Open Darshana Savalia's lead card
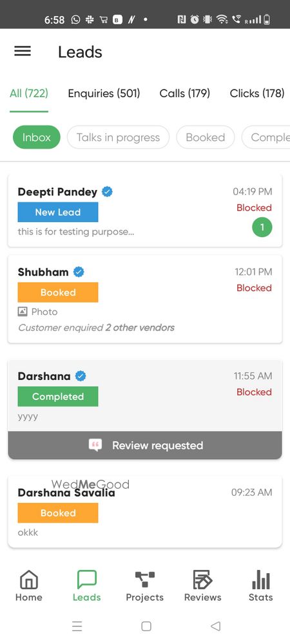 (145, 512)
